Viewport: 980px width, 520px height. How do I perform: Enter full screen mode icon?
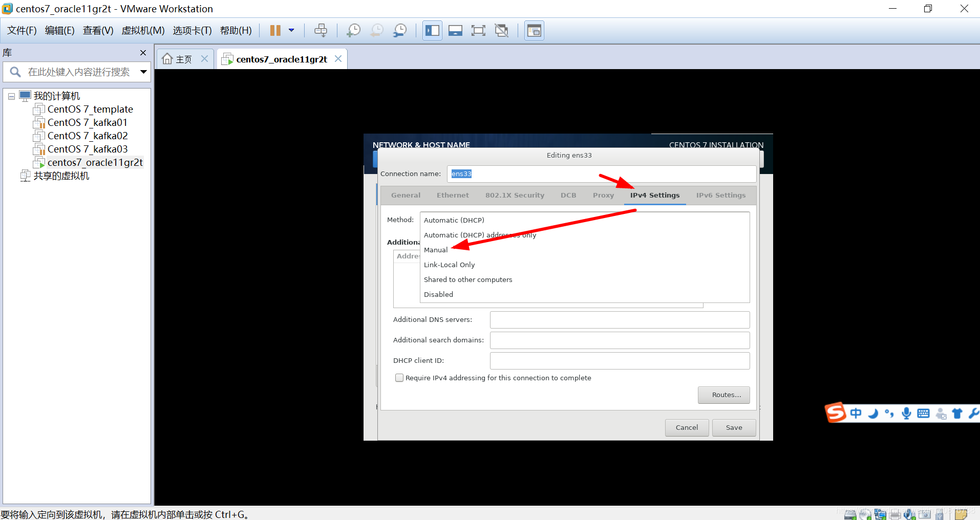click(x=478, y=31)
